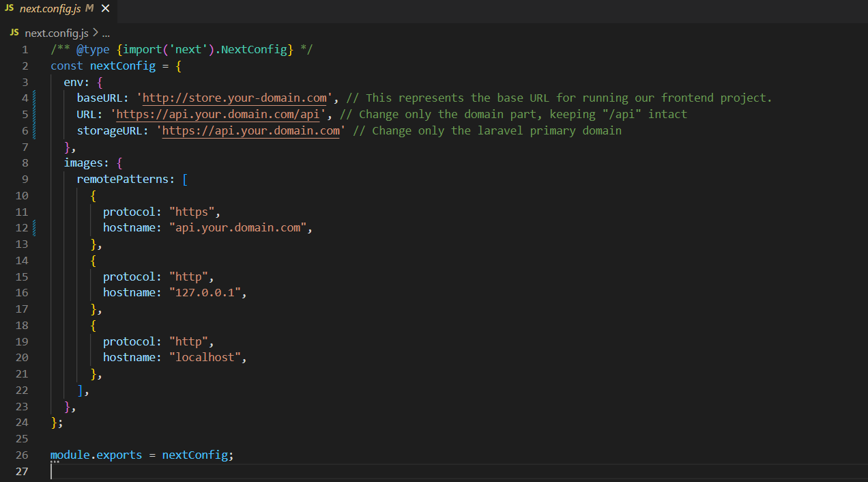Click the JS file icon in the editor tab
The width and height of the screenshot is (868, 482).
9,8
